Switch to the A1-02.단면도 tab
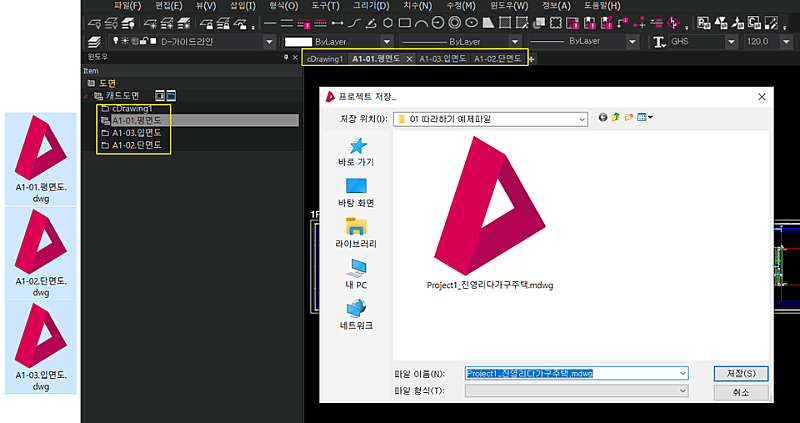 [497, 59]
